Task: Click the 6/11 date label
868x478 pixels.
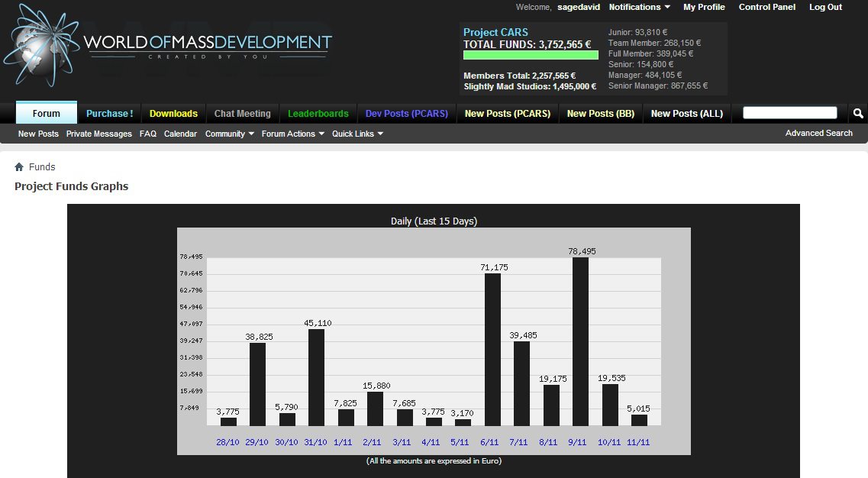Action: click(489, 442)
